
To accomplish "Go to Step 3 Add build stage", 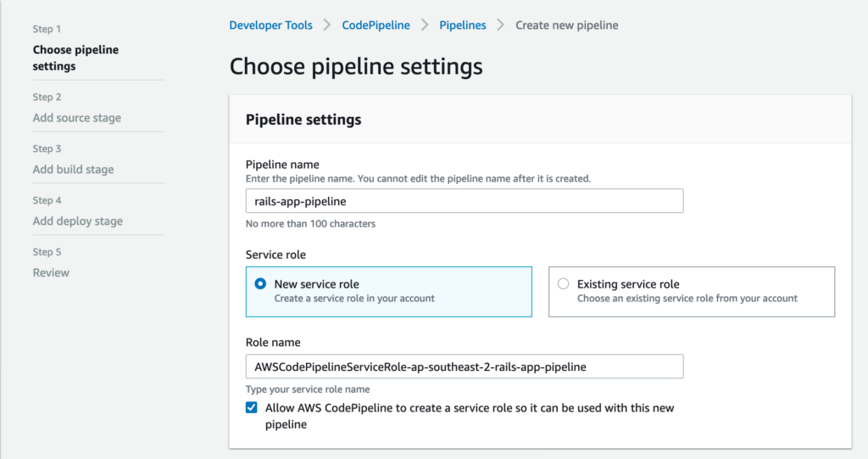I will (73, 169).
